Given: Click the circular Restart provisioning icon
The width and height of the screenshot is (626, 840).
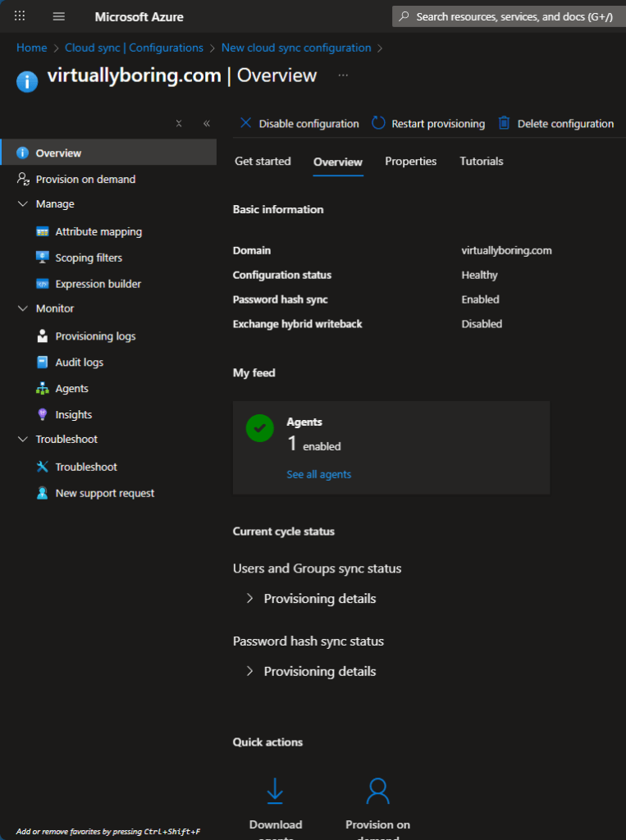Looking at the screenshot, I should point(378,123).
